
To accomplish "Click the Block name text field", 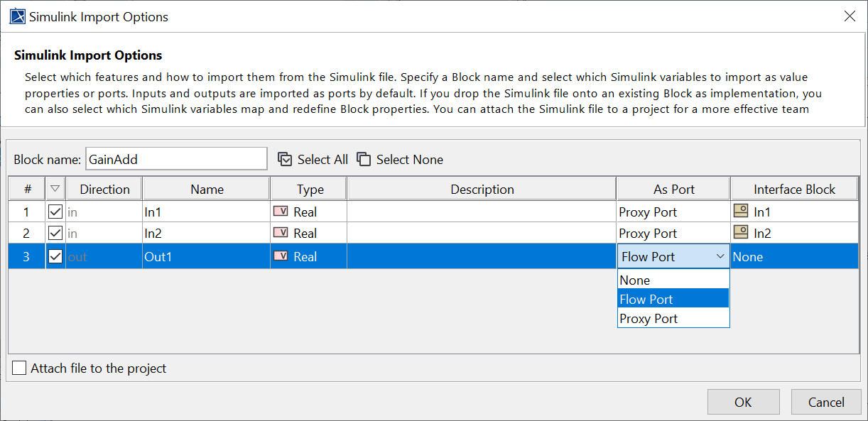I will point(176,160).
